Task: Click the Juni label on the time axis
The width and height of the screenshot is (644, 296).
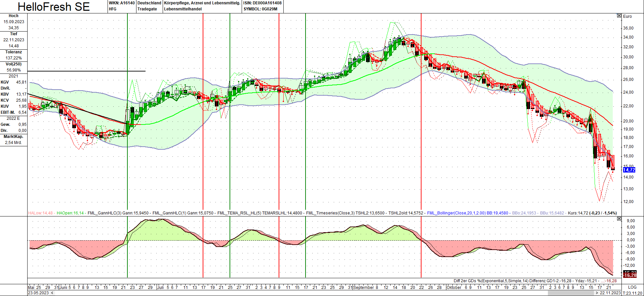Action: 64,288
